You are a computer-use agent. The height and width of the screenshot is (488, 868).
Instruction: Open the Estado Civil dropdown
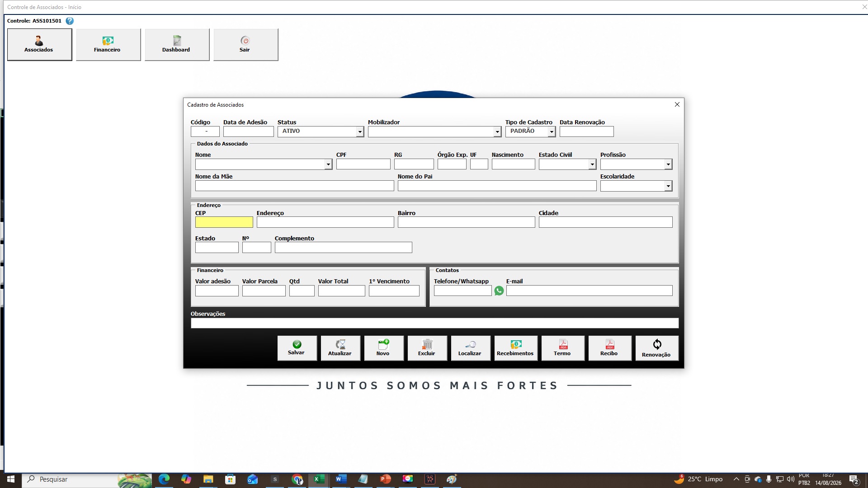[x=592, y=164]
